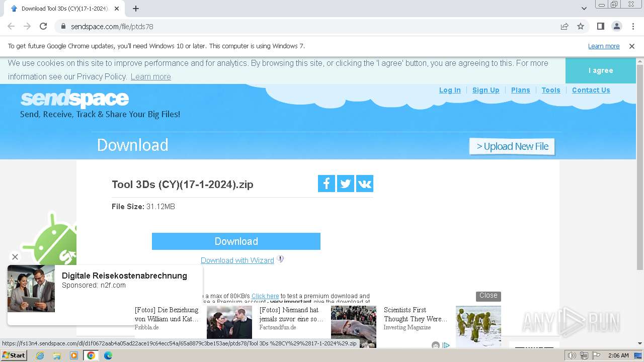Close the current browser tab
The image size is (644, 362).
point(117,9)
